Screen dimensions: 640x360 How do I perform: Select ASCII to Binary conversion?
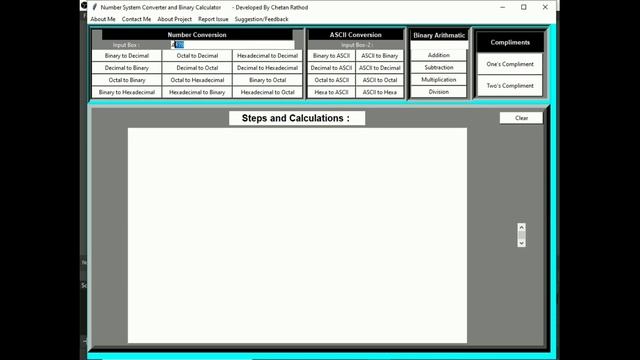click(380, 56)
